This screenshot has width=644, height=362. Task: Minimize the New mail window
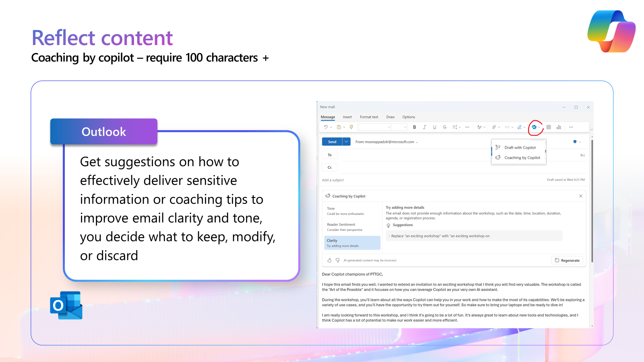tap(564, 107)
